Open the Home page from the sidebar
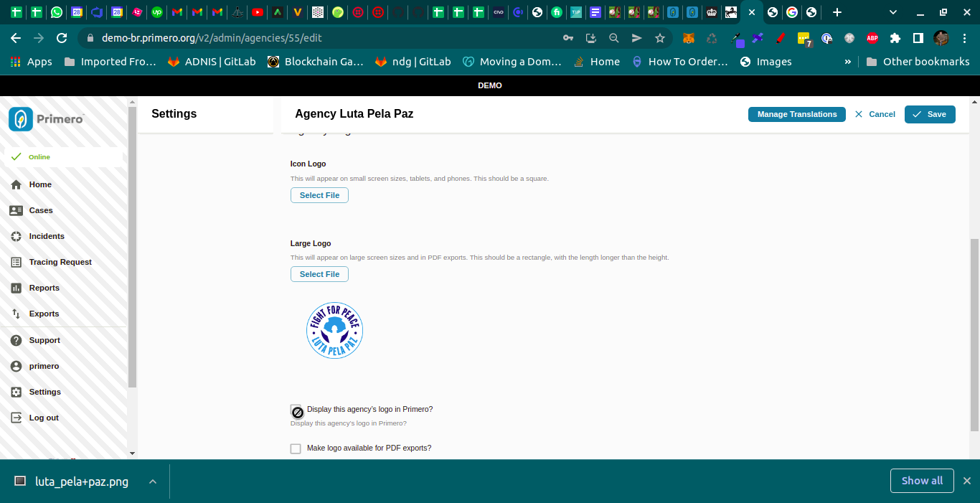 [40, 184]
